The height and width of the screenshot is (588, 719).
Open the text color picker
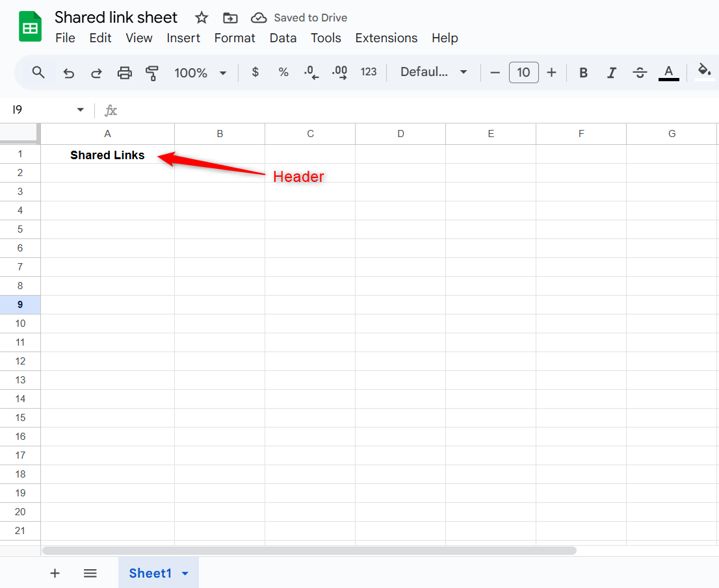tap(668, 73)
